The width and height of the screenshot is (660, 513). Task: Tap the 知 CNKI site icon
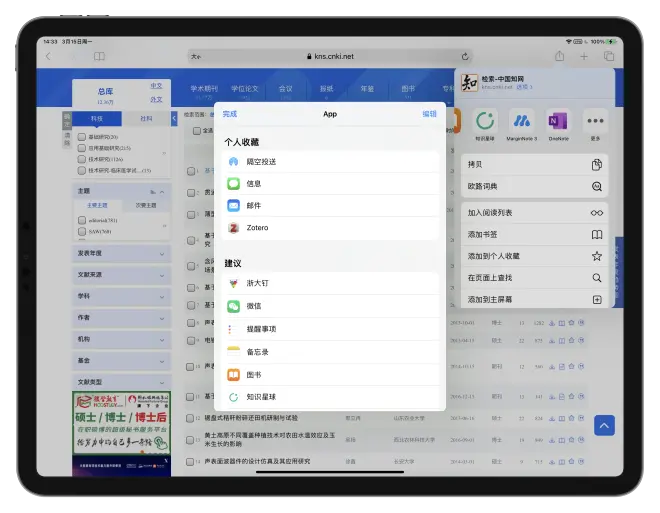pyautogui.click(x=469, y=82)
